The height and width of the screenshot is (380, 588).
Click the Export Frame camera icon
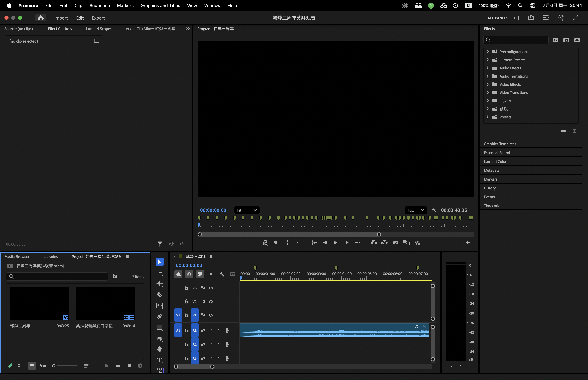point(395,243)
